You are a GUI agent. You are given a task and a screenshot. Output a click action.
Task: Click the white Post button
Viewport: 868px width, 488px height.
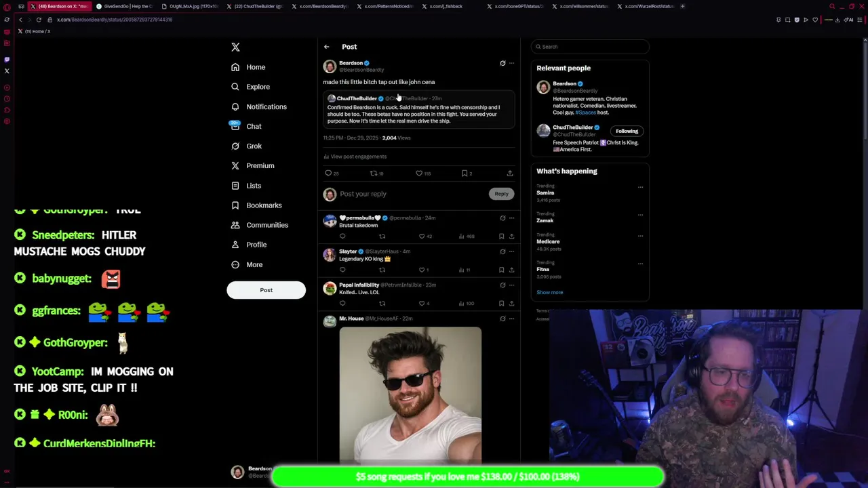(266, 290)
